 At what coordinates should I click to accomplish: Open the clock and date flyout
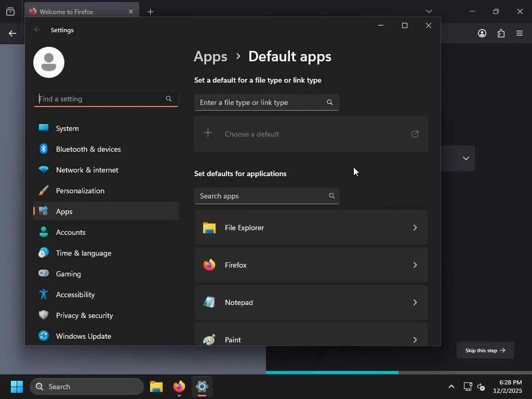click(x=508, y=387)
